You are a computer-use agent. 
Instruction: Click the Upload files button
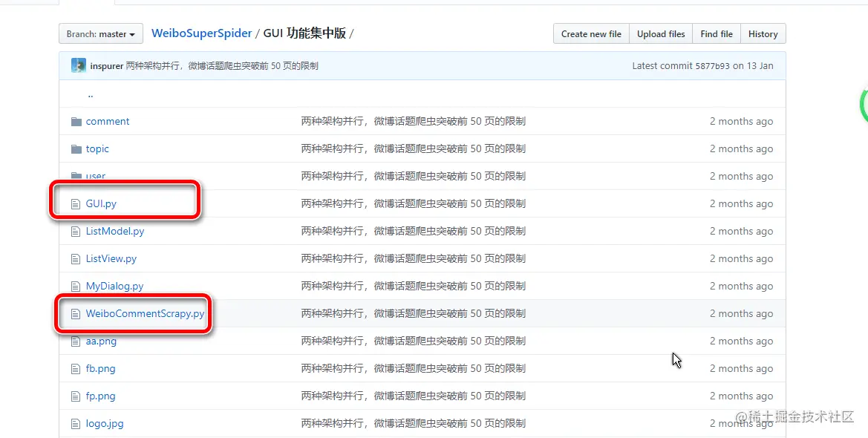(x=661, y=33)
